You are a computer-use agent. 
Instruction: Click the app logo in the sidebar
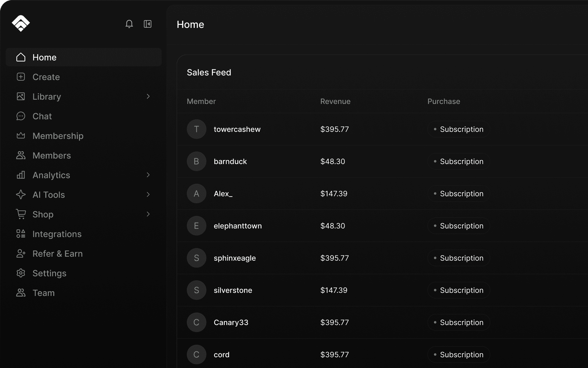click(21, 24)
